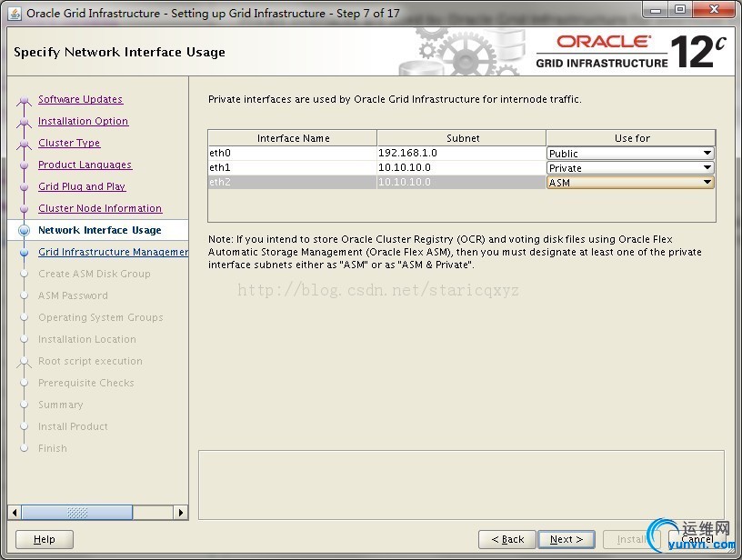
Task: Expand the Use for dropdown for eth0
Action: click(x=630, y=154)
